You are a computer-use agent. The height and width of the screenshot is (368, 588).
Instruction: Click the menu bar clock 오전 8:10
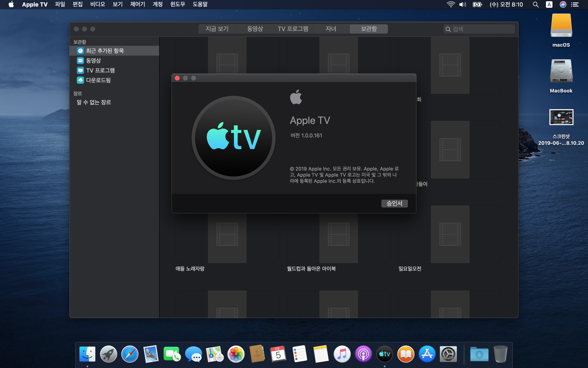click(x=506, y=4)
